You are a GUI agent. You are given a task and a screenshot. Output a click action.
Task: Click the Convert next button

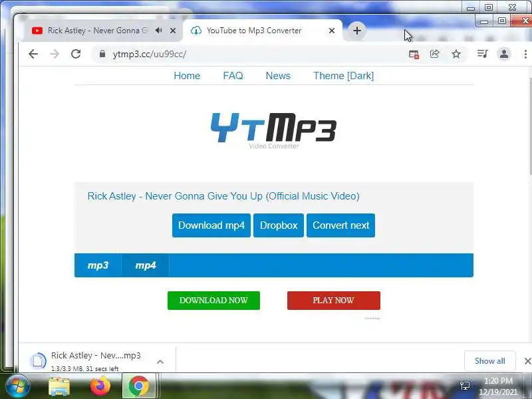340,225
